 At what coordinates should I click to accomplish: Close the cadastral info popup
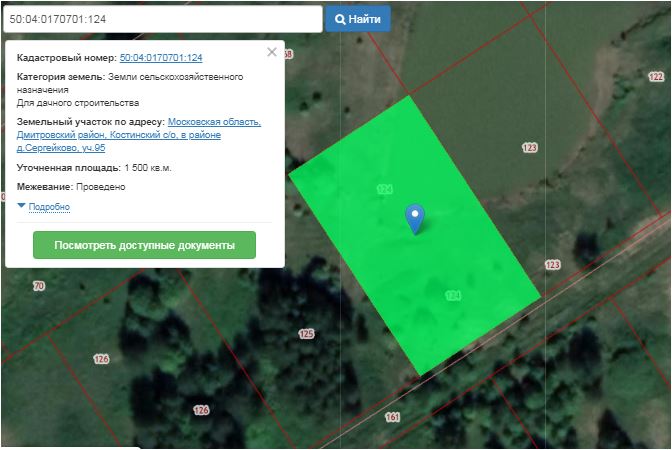[x=272, y=52]
